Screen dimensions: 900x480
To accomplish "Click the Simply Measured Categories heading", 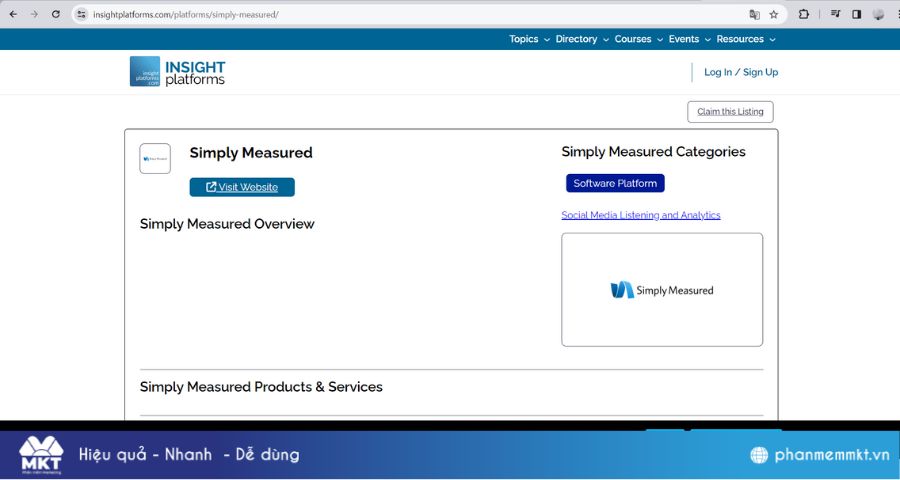I will click(x=653, y=152).
